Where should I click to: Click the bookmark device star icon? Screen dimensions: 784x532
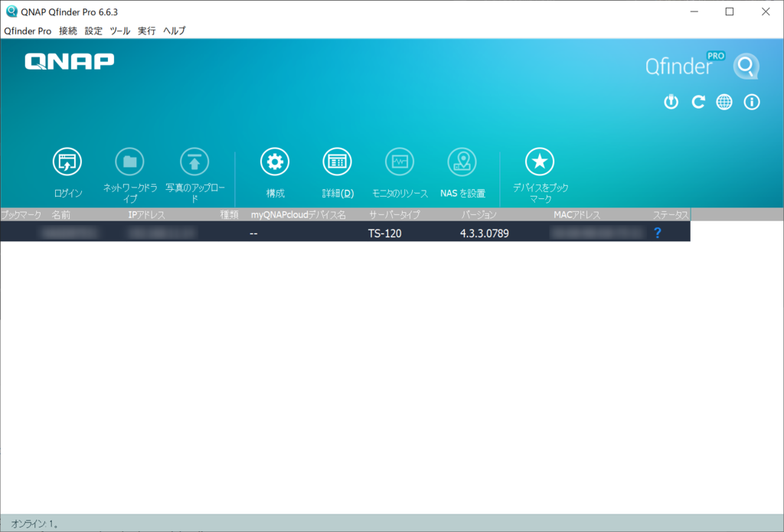point(540,162)
